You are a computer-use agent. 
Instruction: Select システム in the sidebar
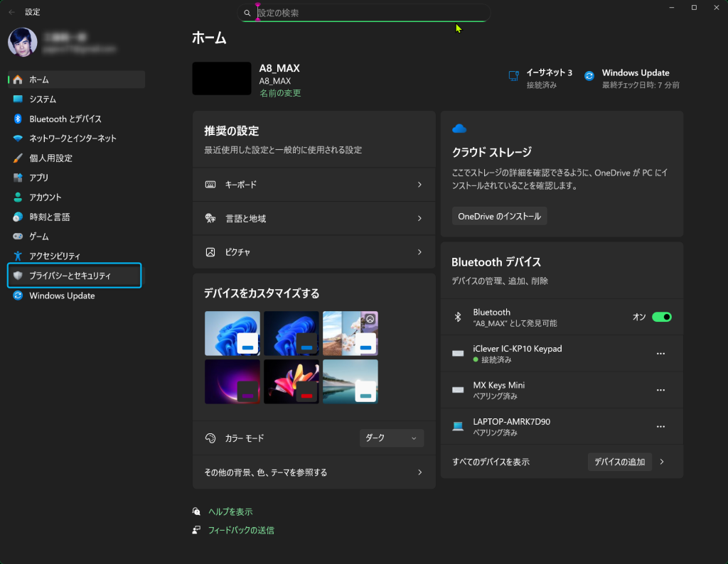tap(43, 99)
